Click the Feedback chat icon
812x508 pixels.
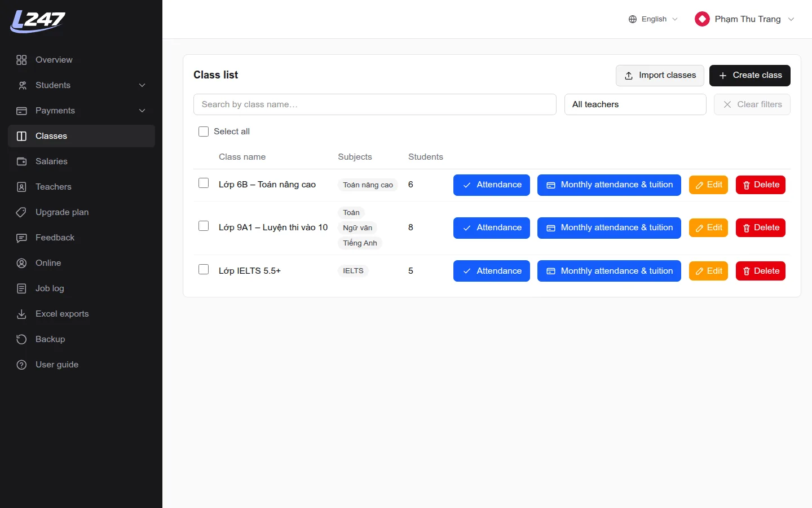pos(21,238)
